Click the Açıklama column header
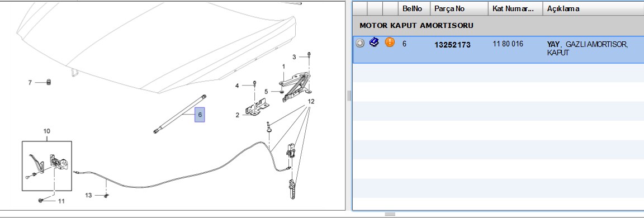This screenshot has height=218, width=644. (x=594, y=8)
